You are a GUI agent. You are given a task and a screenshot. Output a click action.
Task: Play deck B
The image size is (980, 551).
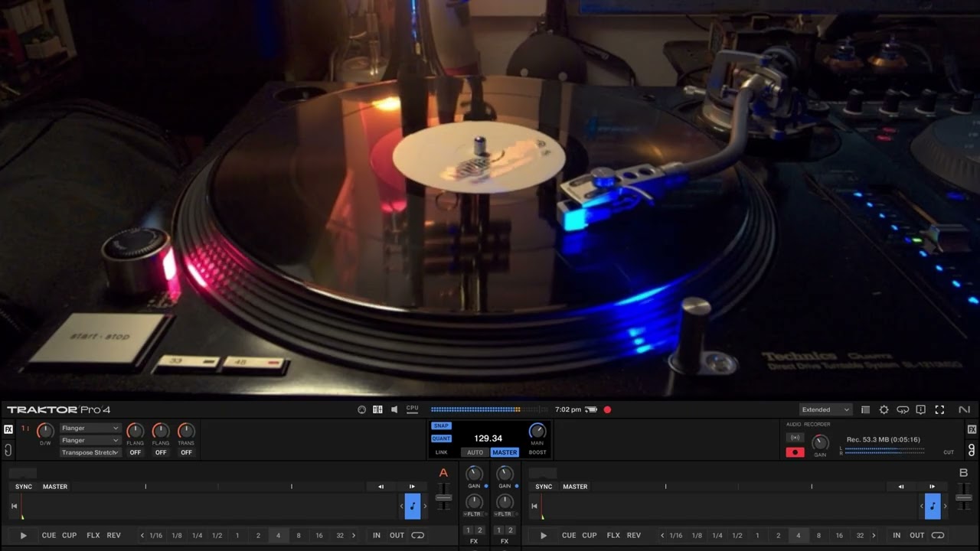click(x=544, y=536)
